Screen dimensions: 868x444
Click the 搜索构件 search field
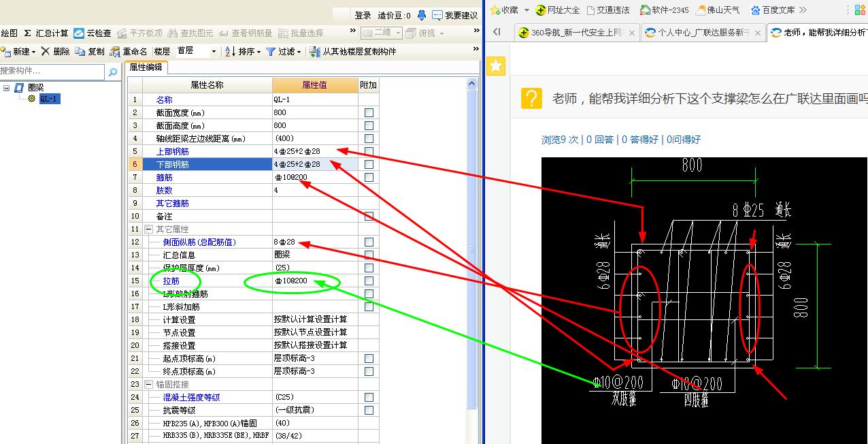(52, 72)
